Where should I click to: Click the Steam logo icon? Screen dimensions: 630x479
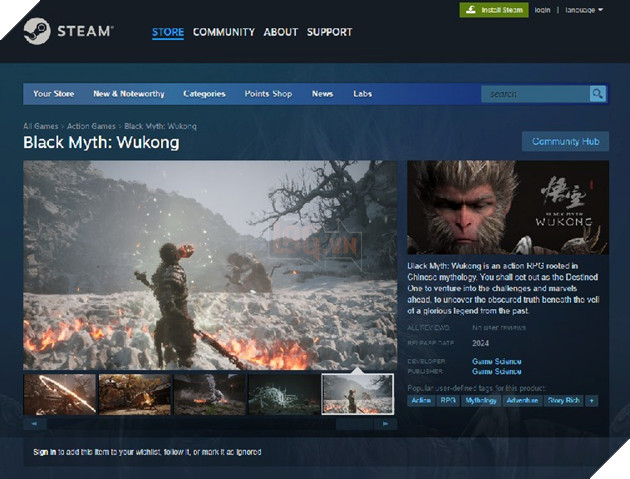coord(37,31)
